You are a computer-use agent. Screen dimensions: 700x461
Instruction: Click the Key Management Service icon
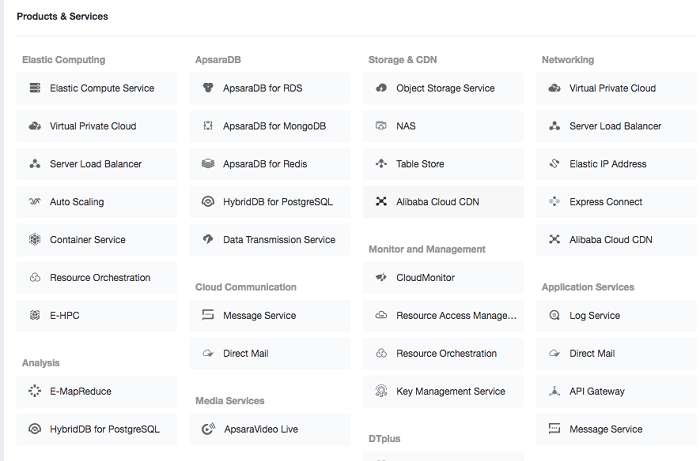(x=381, y=391)
